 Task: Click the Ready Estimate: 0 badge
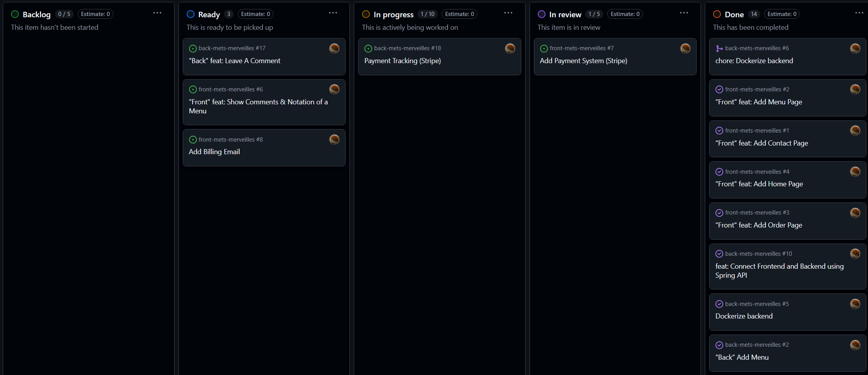coord(255,14)
